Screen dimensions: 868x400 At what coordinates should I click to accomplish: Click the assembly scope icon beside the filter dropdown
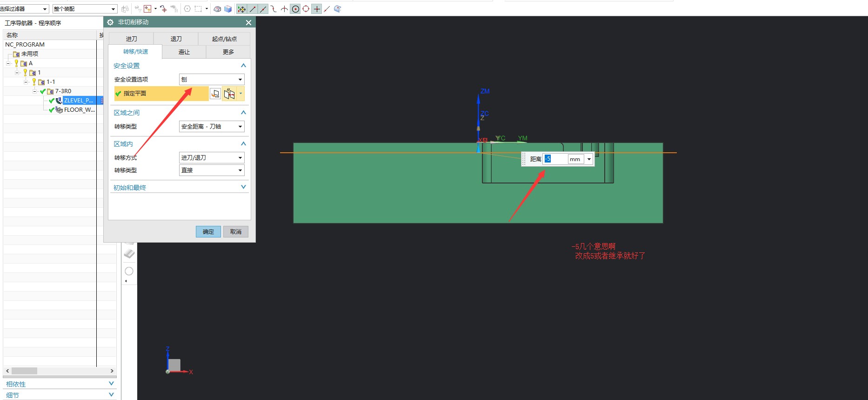coord(125,9)
